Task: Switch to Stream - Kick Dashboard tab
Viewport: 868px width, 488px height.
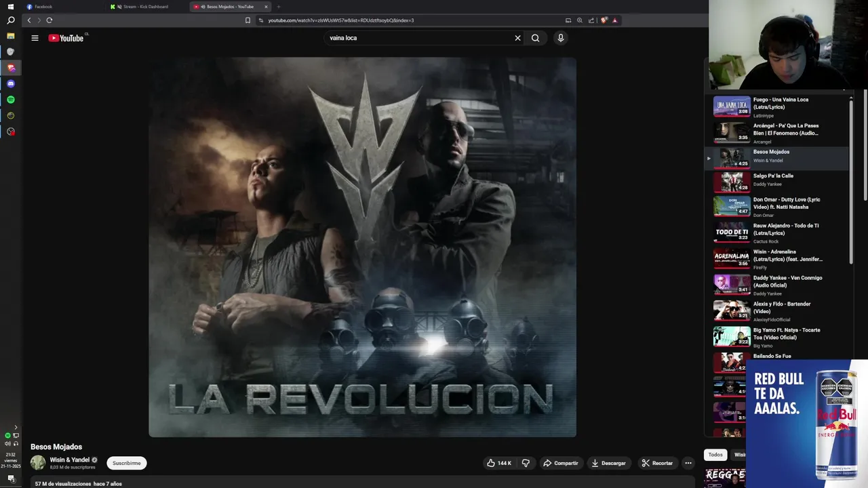Action: [146, 7]
